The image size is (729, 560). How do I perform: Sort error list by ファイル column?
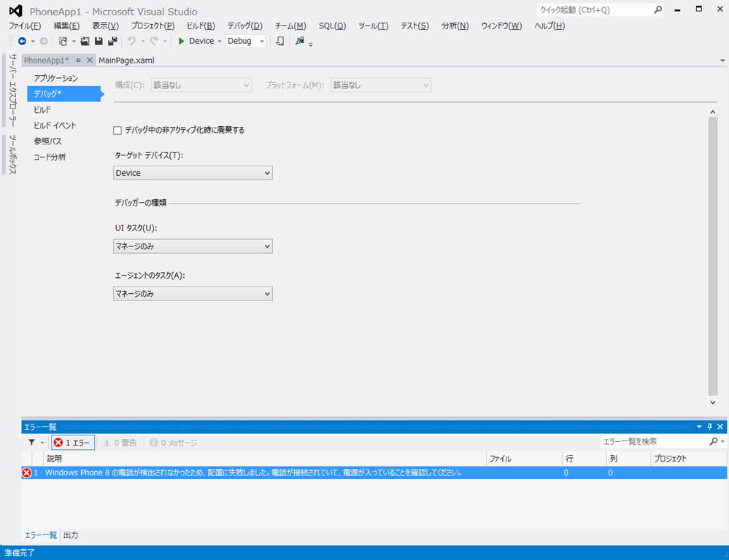tap(525, 459)
